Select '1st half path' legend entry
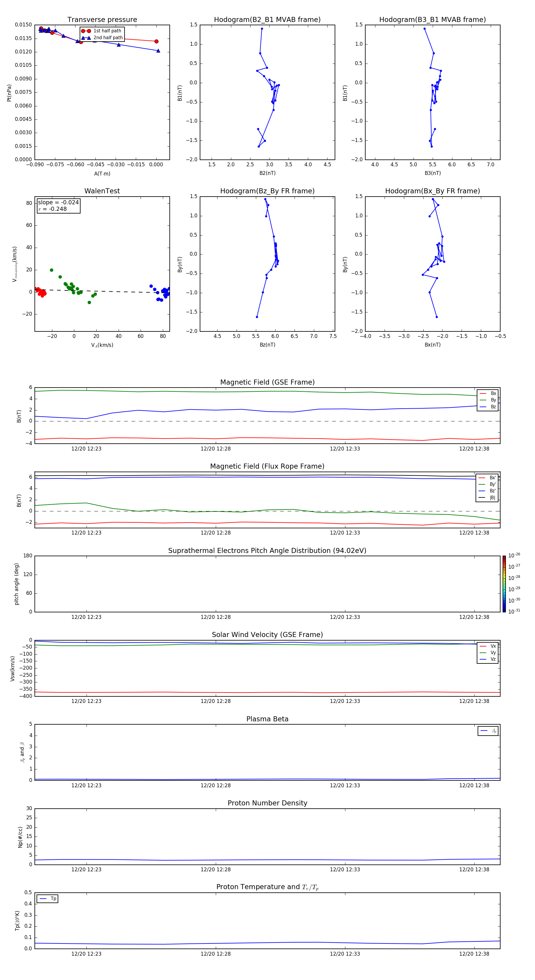The height and width of the screenshot is (980, 535). coord(102,31)
